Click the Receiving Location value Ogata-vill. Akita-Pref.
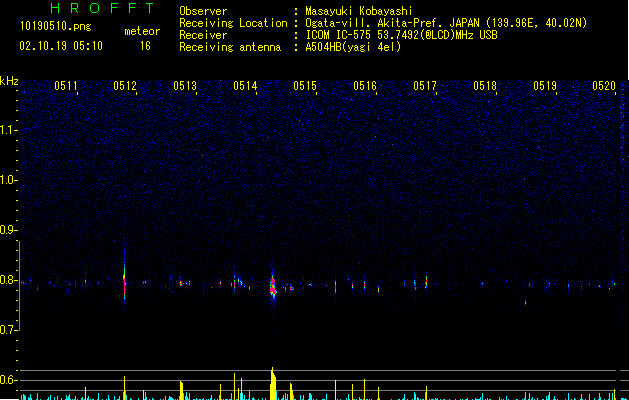 (375, 23)
